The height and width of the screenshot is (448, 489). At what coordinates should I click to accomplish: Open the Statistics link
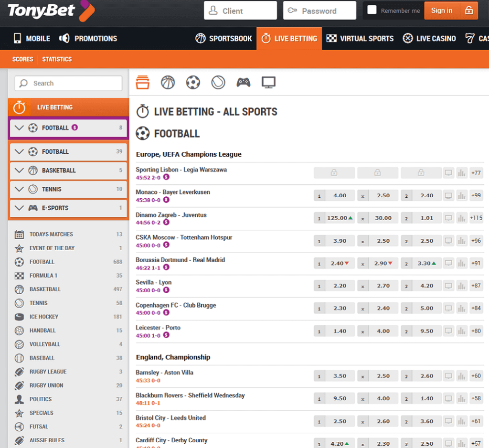click(57, 59)
